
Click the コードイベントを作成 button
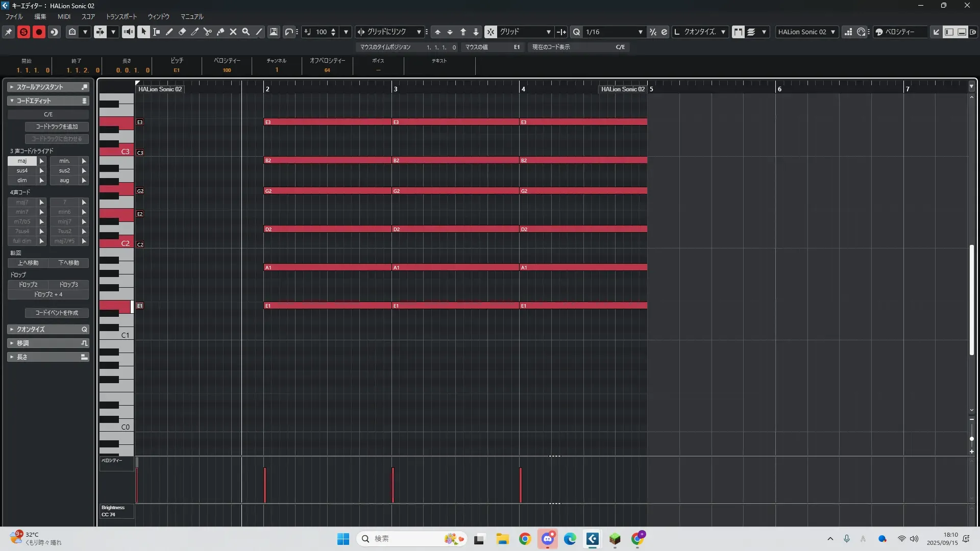(x=57, y=313)
